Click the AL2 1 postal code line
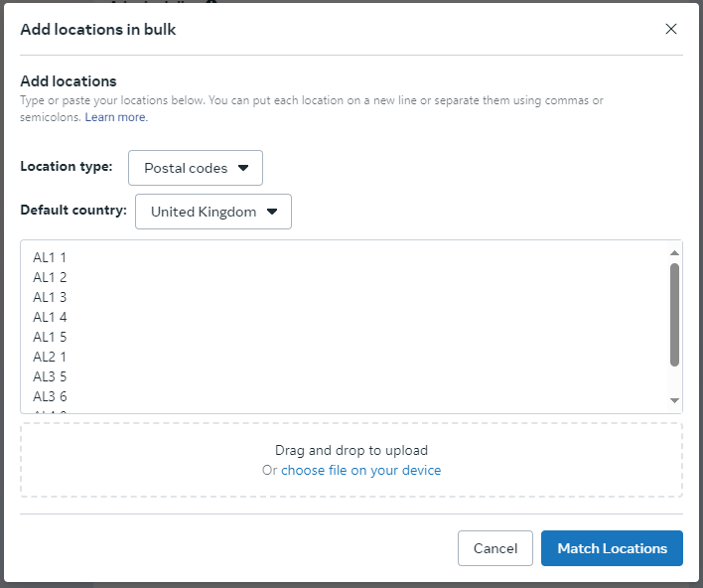This screenshot has width=703, height=588. [50, 357]
